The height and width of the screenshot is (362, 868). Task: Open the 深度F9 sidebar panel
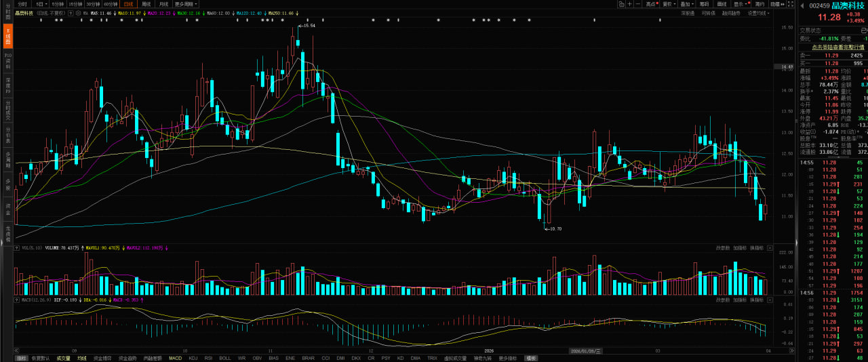[x=8, y=85]
